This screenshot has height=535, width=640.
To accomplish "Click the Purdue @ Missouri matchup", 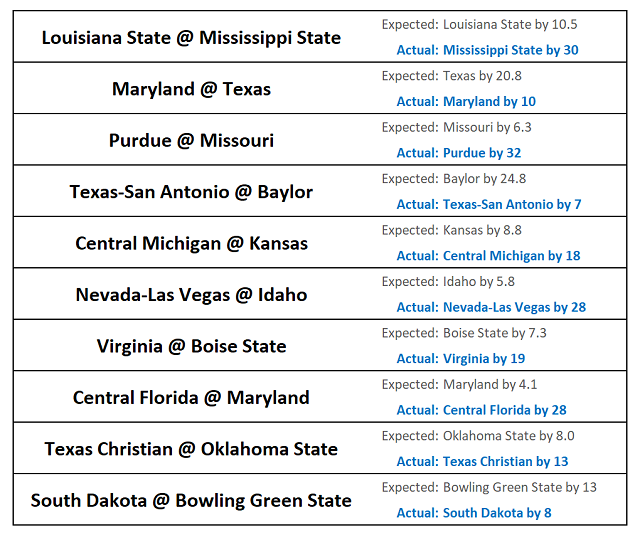I will point(191,141).
